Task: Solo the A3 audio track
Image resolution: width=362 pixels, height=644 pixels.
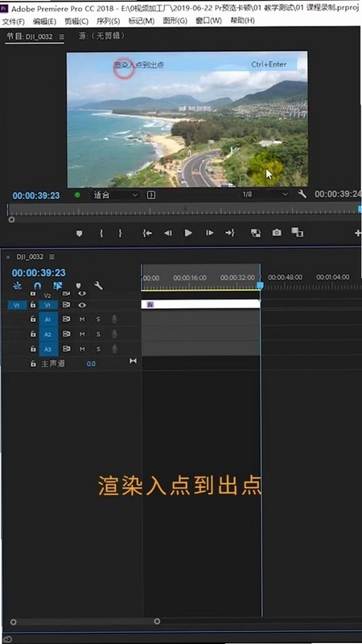Action: 98,349
